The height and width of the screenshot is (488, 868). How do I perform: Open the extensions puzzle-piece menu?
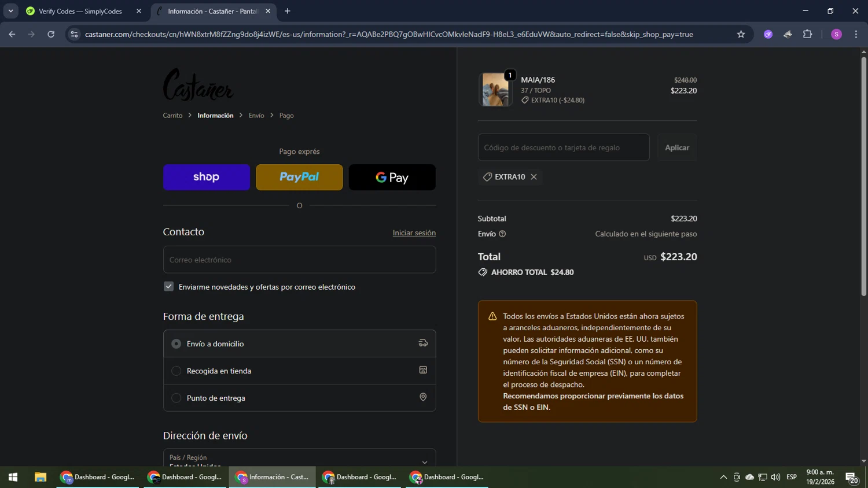[807, 34]
